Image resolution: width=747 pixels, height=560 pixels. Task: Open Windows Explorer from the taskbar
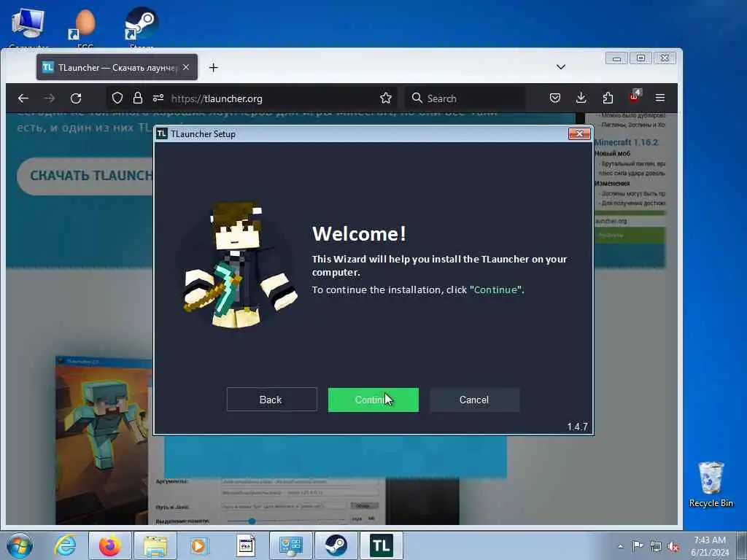pyautogui.click(x=155, y=545)
